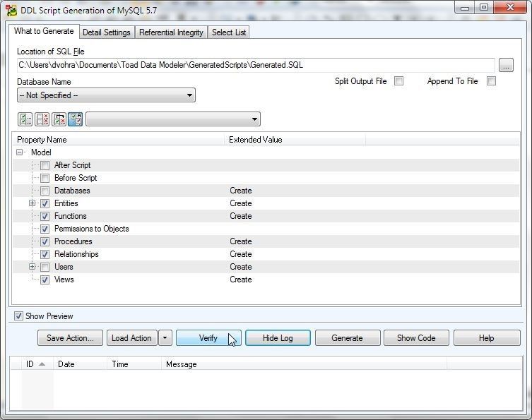Open Load Action dropdown arrow

tap(165, 337)
